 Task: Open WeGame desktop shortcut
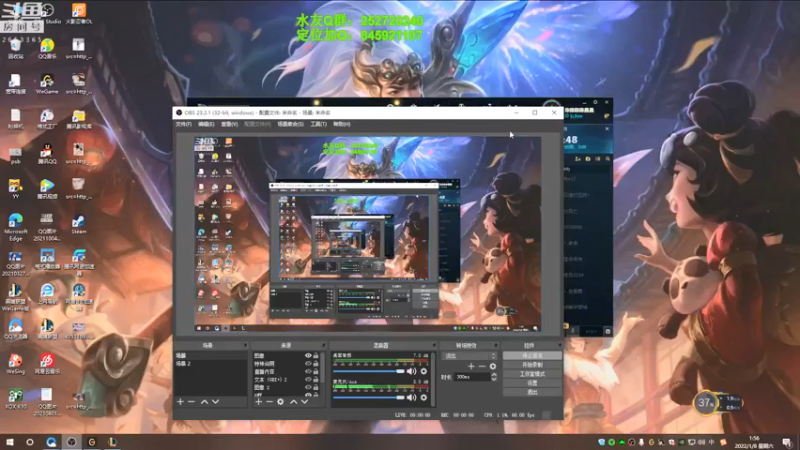click(x=47, y=84)
